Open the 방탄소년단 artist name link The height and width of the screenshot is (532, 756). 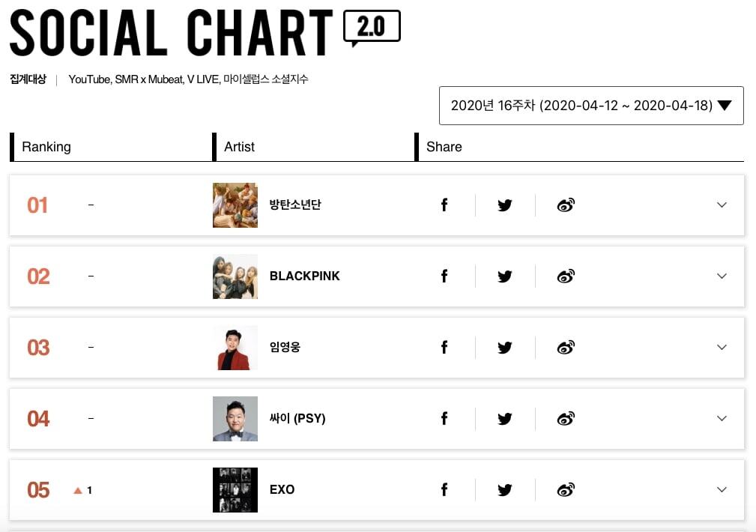tap(295, 205)
